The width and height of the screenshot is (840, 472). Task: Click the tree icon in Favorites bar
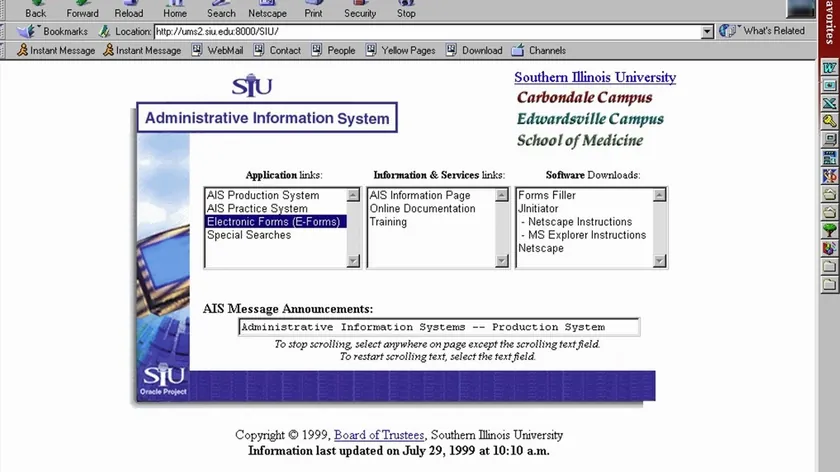[x=829, y=230]
